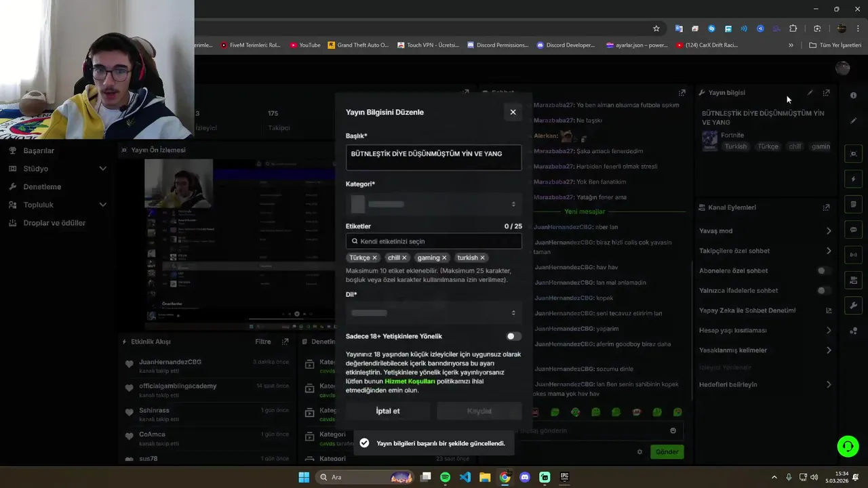Click the info icon in right toolbar
Screen dimensions: 868x488
853,96
